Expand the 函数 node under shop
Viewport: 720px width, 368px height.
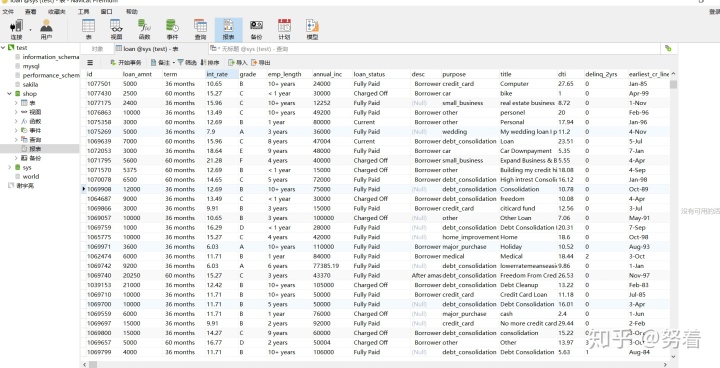pyautogui.click(x=16, y=121)
